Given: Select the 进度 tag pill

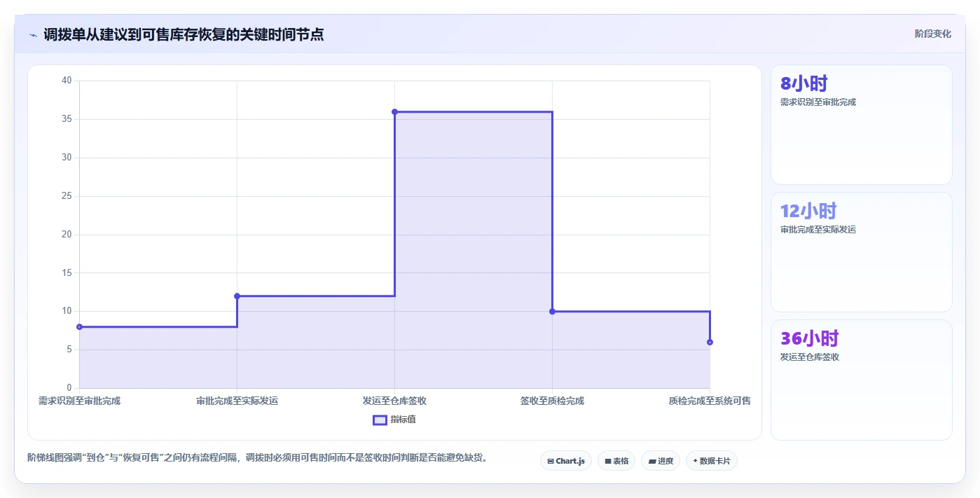Looking at the screenshot, I should point(661,461).
